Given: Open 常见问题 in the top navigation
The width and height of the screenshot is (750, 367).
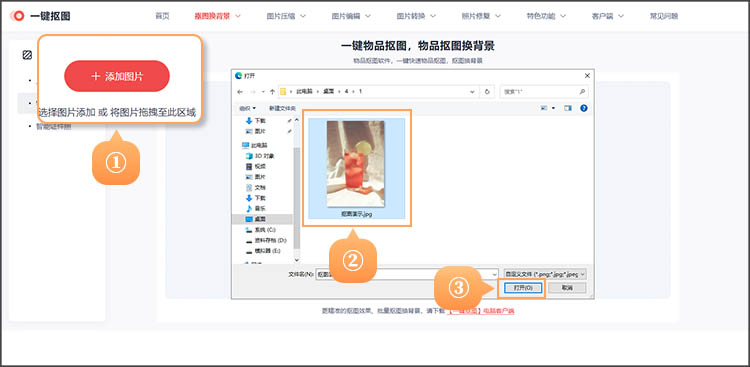Looking at the screenshot, I should (x=663, y=16).
